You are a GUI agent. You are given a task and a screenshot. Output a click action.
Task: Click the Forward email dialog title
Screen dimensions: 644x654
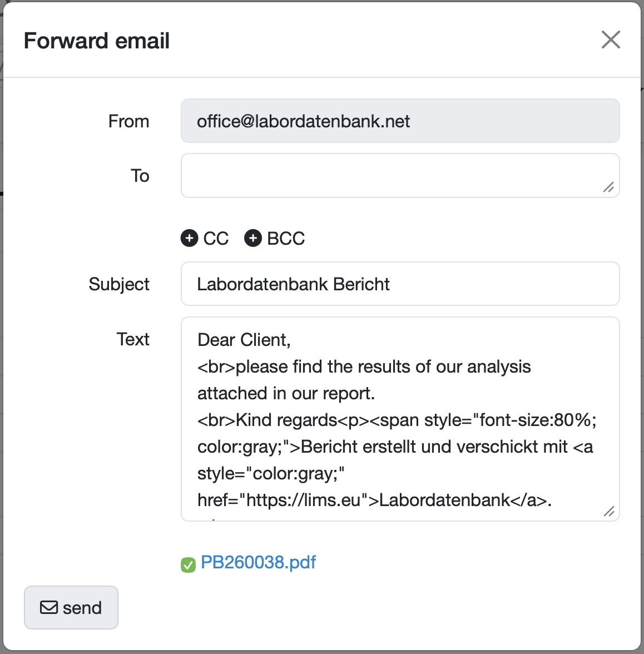coord(96,41)
